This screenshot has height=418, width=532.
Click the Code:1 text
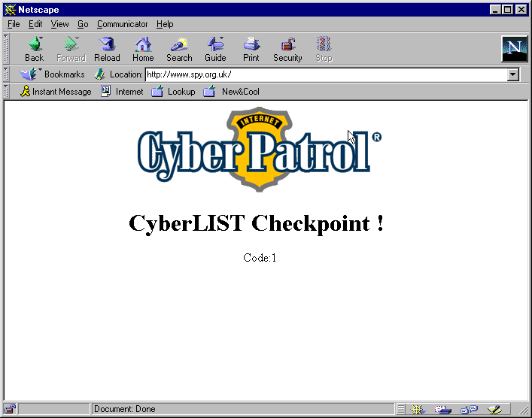(x=260, y=258)
